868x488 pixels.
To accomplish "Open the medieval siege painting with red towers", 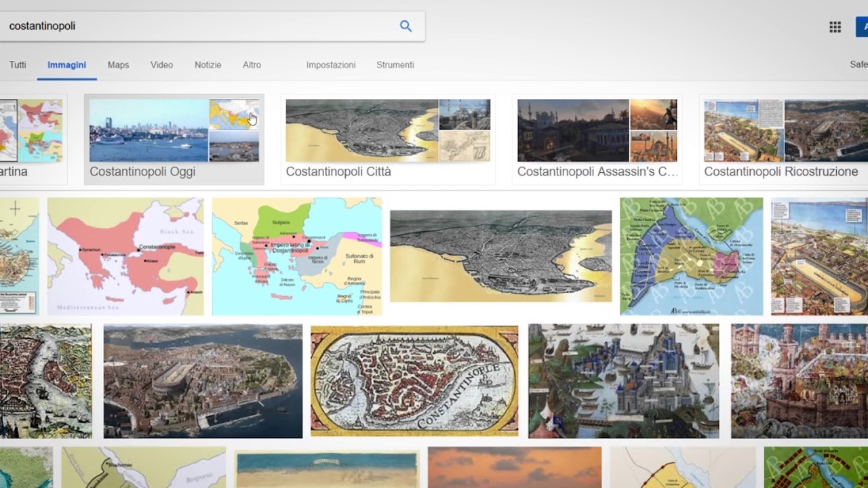I will pyautogui.click(x=800, y=381).
